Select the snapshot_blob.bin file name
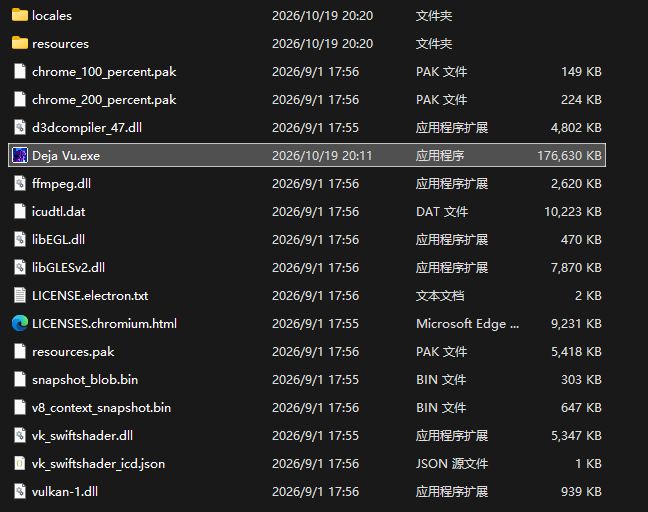Screen dimensions: 648x512 tap(85, 380)
